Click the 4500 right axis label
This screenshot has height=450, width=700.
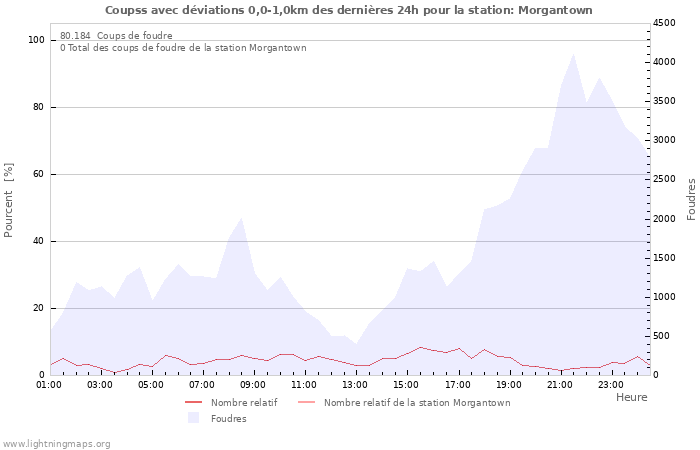pyautogui.click(x=664, y=23)
